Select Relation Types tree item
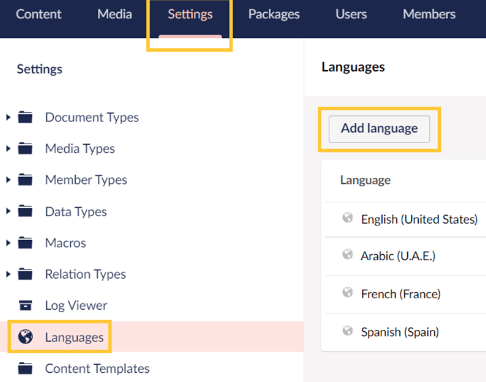486x382 pixels. [85, 274]
